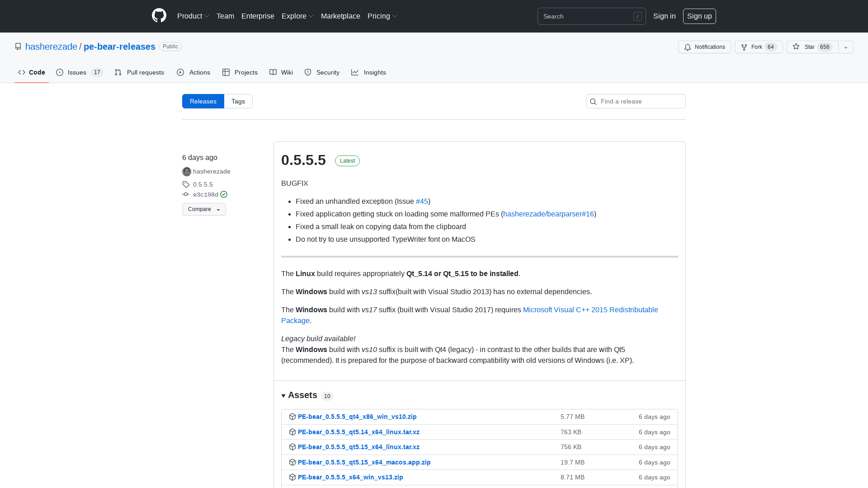Click the package icon next to macos asset
Viewport: 868px width, 488px height.
pyautogui.click(x=292, y=462)
